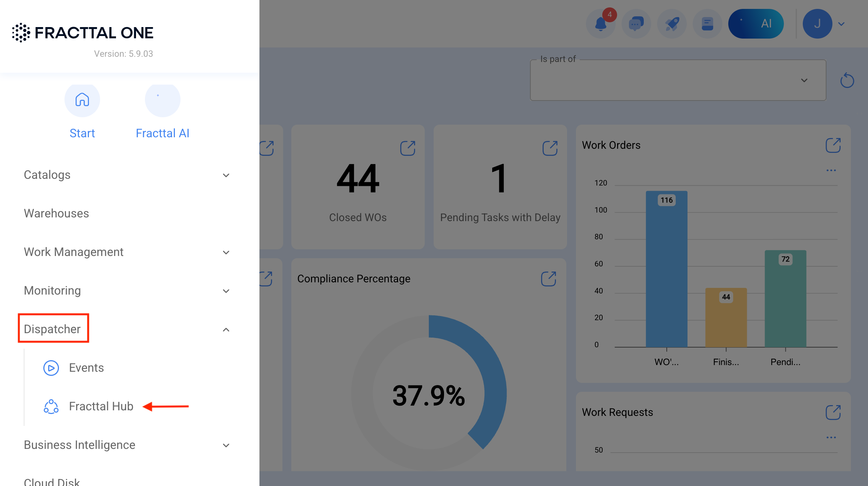Viewport: 868px width, 486px height.
Task: Open the Is part of dropdown
Action: coord(678,80)
